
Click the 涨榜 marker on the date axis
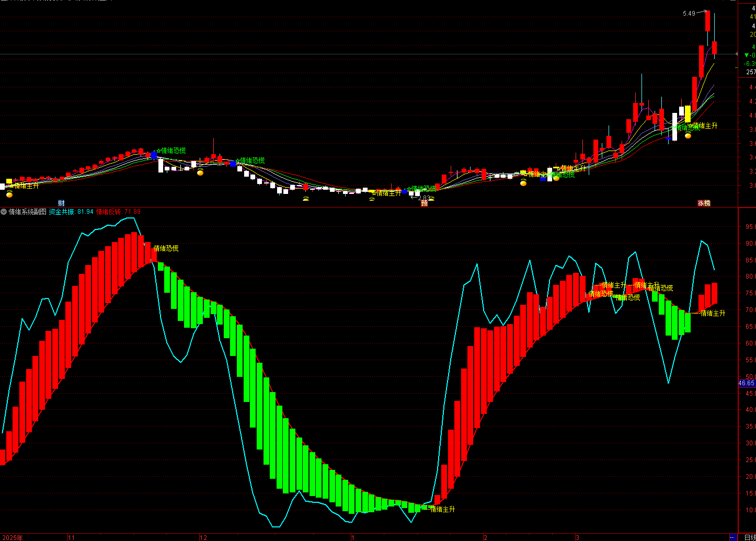pos(704,203)
